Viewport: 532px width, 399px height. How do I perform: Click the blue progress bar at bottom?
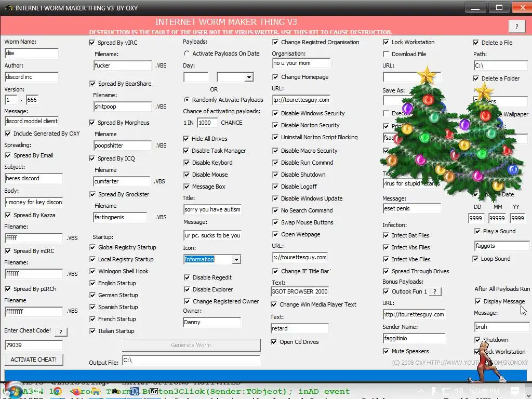(x=265, y=375)
